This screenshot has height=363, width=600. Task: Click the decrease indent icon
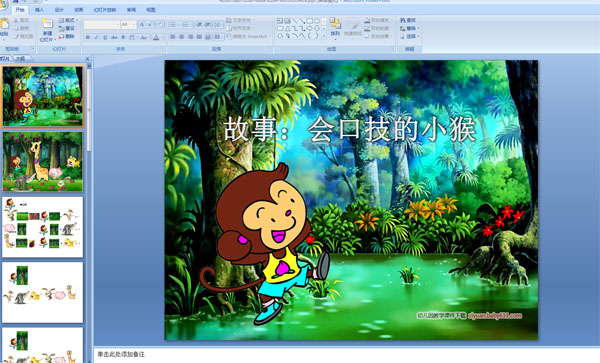point(199,24)
